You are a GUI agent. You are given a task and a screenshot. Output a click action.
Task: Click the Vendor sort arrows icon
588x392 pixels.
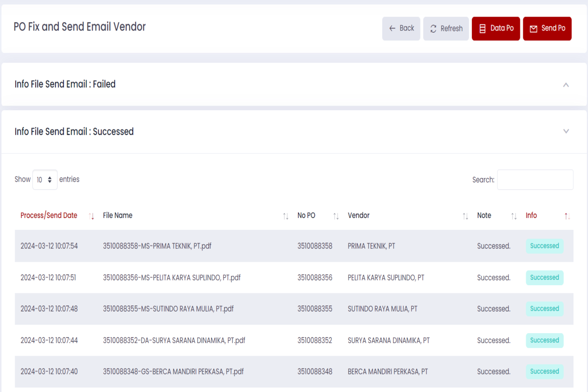pos(465,216)
